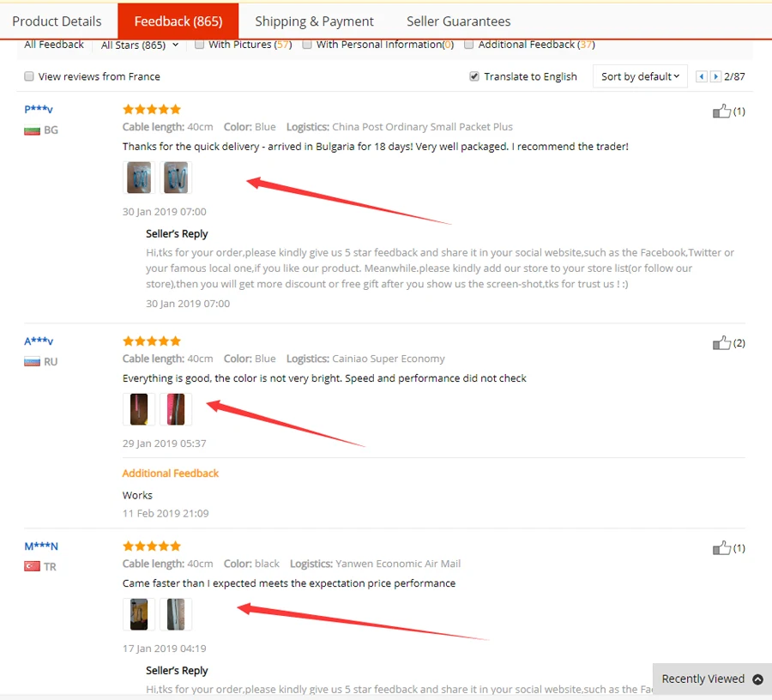This screenshot has width=772, height=700.
Task: Open the Shipping & Payment tab
Action: (314, 21)
